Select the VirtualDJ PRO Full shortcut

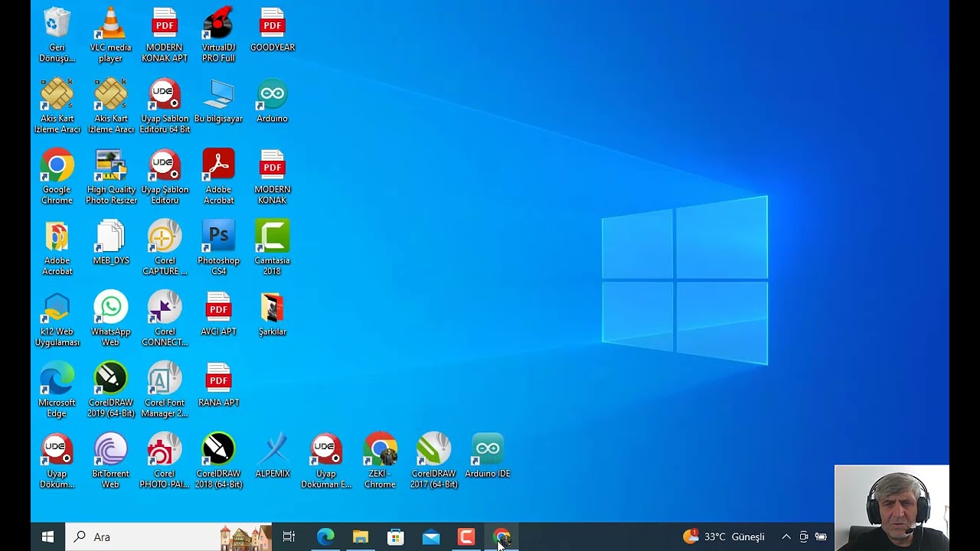(218, 35)
